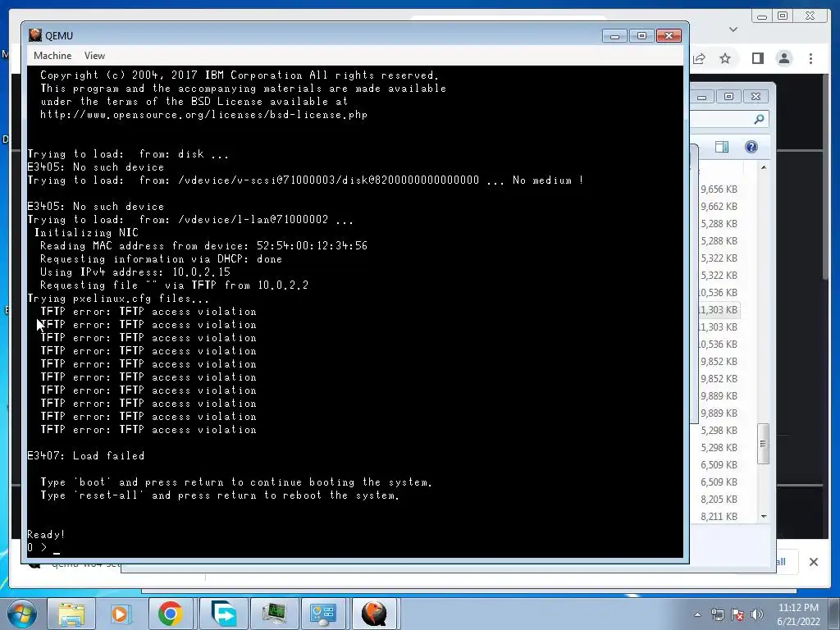
Task: Select the 9,656 KB file row
Action: click(719, 189)
